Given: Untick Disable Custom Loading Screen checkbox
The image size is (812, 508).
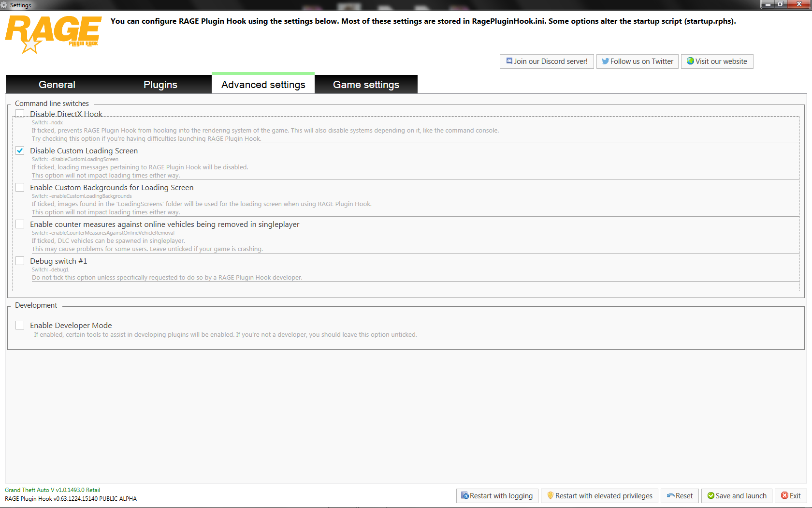Looking at the screenshot, I should point(20,150).
